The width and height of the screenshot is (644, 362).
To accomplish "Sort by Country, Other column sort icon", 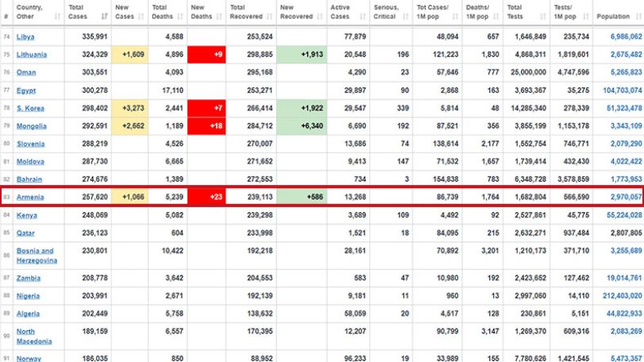I will click(x=57, y=17).
